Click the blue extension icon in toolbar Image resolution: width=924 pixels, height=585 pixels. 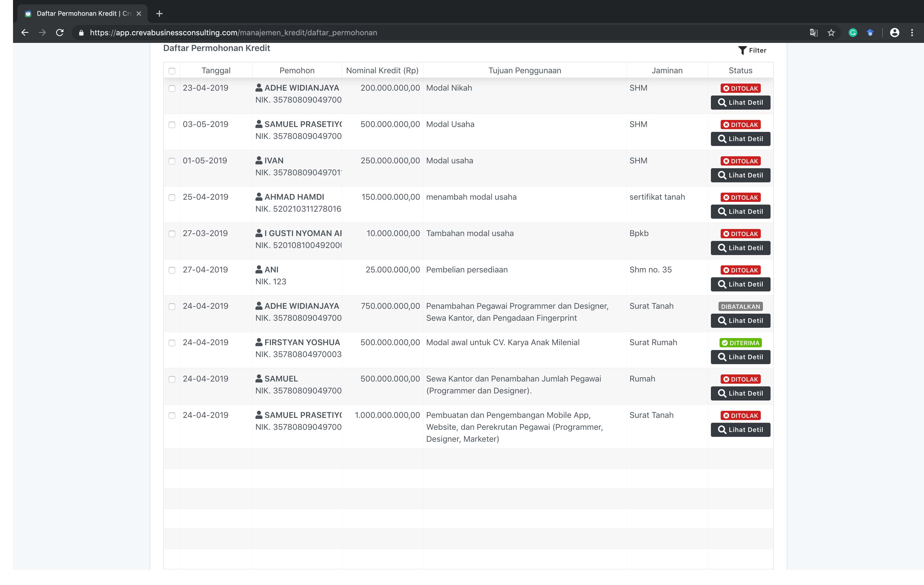click(870, 33)
